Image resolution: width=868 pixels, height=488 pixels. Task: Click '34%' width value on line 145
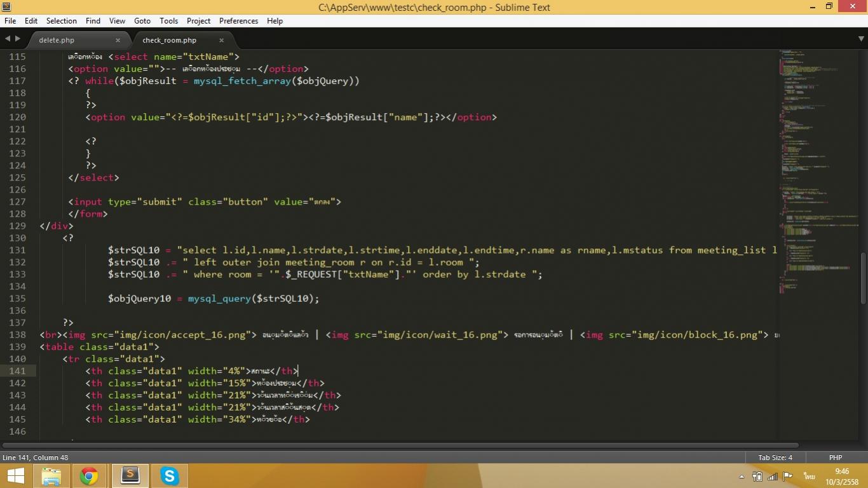[237, 419]
